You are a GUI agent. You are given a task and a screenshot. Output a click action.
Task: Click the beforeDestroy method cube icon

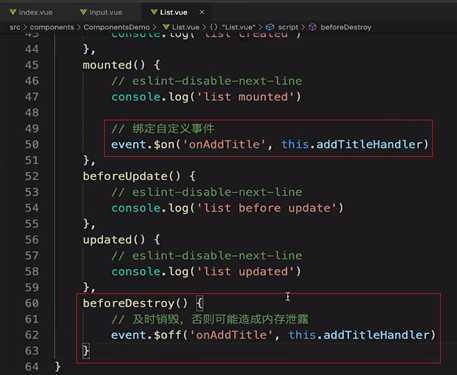(312, 27)
